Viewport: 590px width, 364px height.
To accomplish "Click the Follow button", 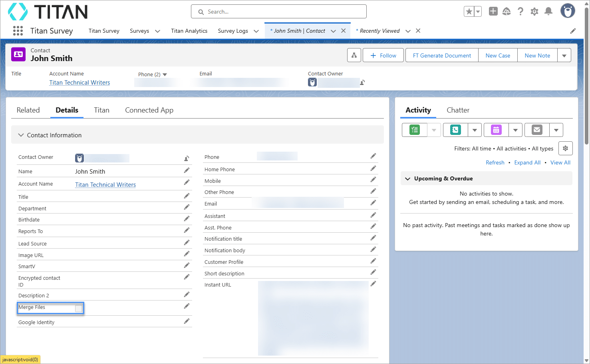I will (383, 55).
